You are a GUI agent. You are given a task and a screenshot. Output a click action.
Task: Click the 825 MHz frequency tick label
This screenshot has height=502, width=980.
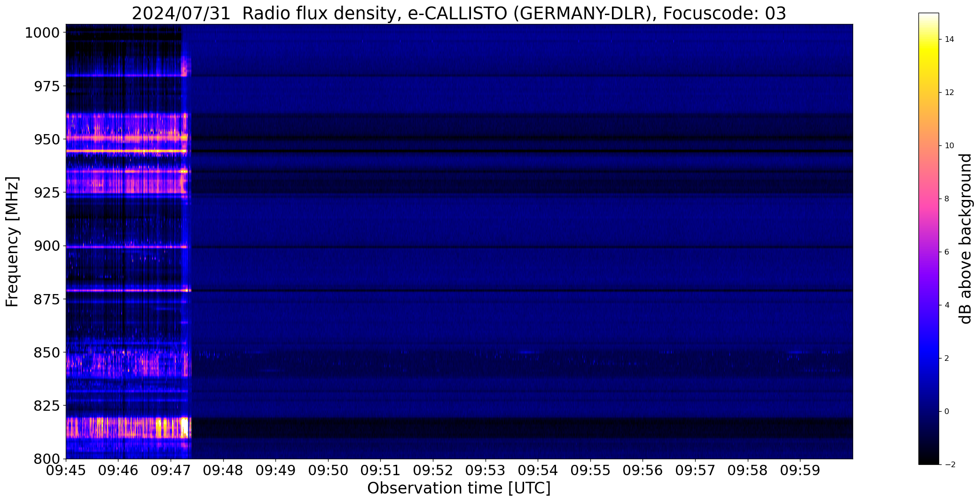(x=47, y=405)
